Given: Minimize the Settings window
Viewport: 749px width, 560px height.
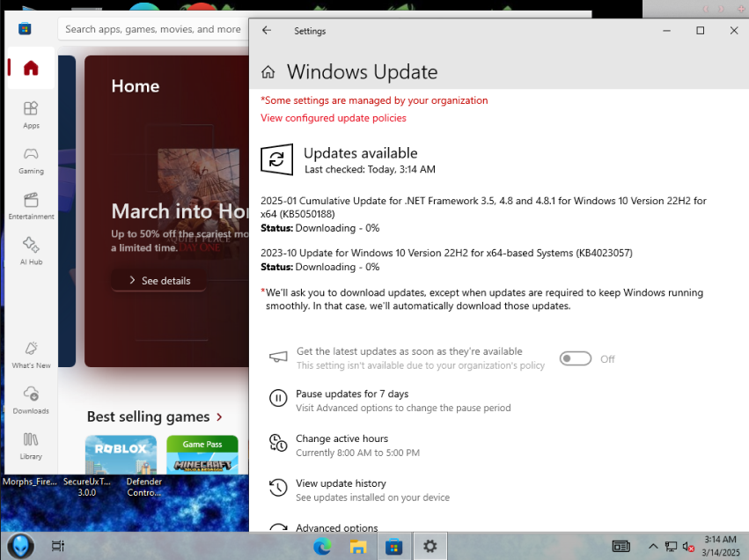Looking at the screenshot, I should [x=667, y=31].
